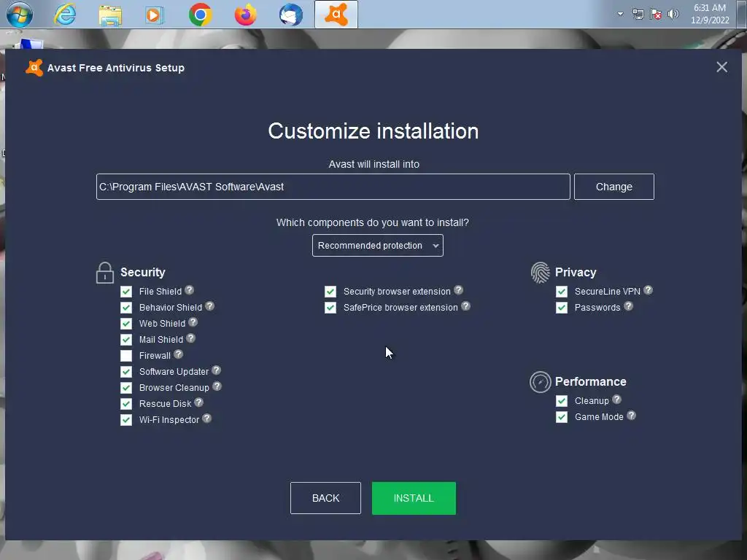The image size is (747, 560).
Task: Open Internet Explorer in taskbar
Action: pyautogui.click(x=65, y=15)
